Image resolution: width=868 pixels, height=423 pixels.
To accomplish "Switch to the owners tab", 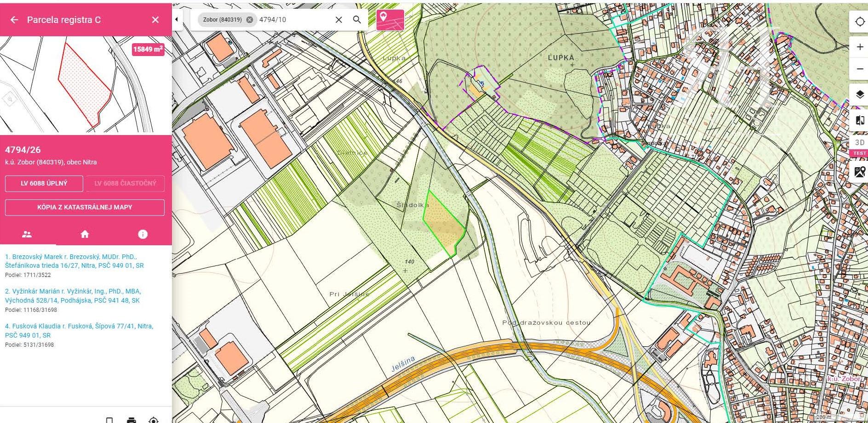I will 27,234.
